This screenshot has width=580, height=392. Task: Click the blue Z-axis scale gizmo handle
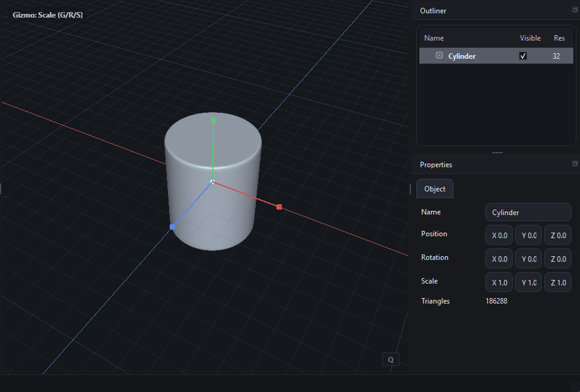tap(173, 227)
